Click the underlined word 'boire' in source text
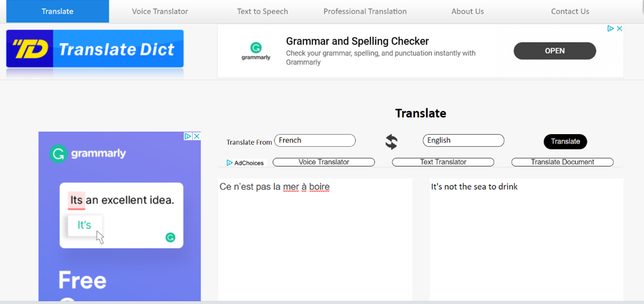The width and height of the screenshot is (644, 304). [x=319, y=187]
